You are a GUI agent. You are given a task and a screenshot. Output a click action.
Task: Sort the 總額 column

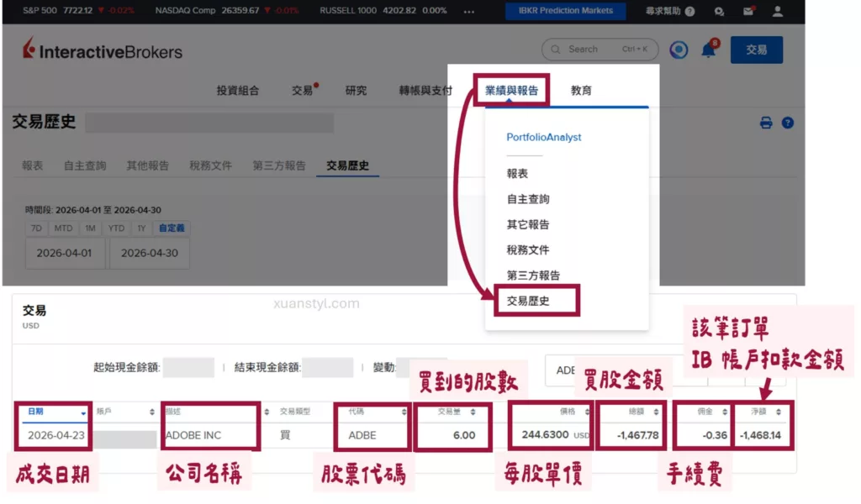point(656,412)
